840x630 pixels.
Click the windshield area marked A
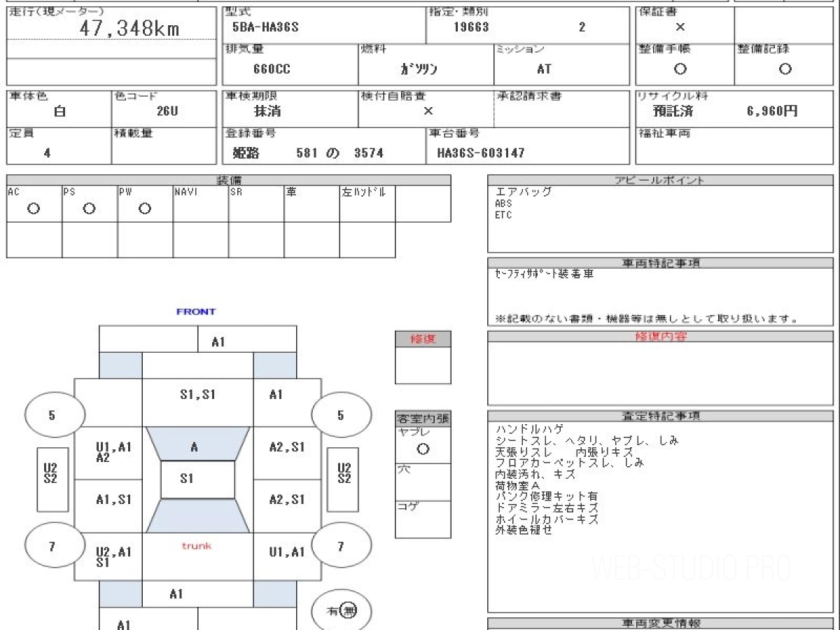pyautogui.click(x=197, y=444)
